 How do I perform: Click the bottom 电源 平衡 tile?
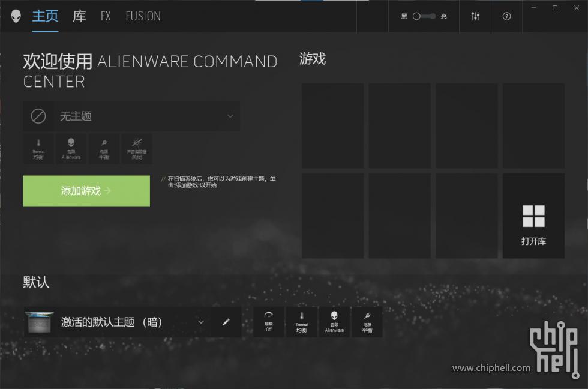coord(367,322)
